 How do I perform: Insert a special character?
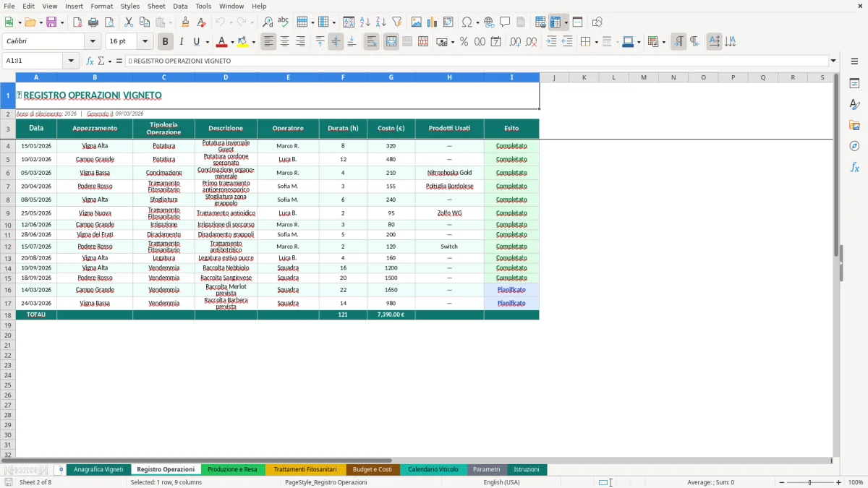tap(467, 22)
